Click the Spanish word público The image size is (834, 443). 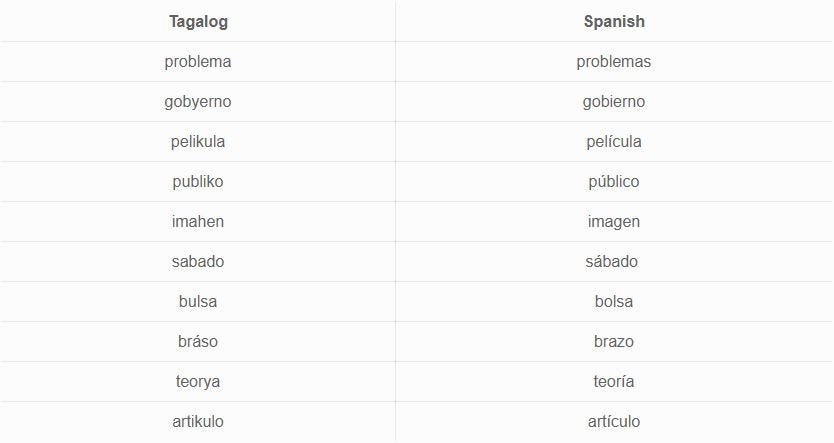click(614, 181)
